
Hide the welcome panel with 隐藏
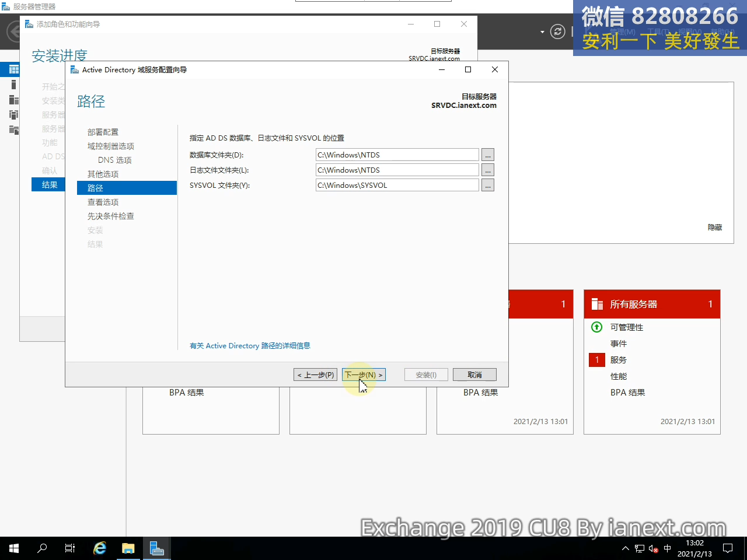pyautogui.click(x=715, y=228)
